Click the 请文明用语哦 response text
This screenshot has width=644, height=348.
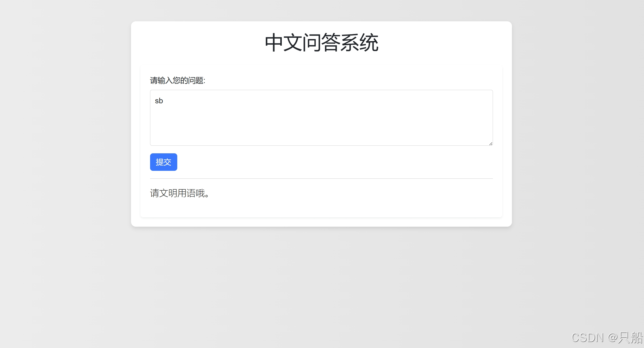pyautogui.click(x=180, y=193)
